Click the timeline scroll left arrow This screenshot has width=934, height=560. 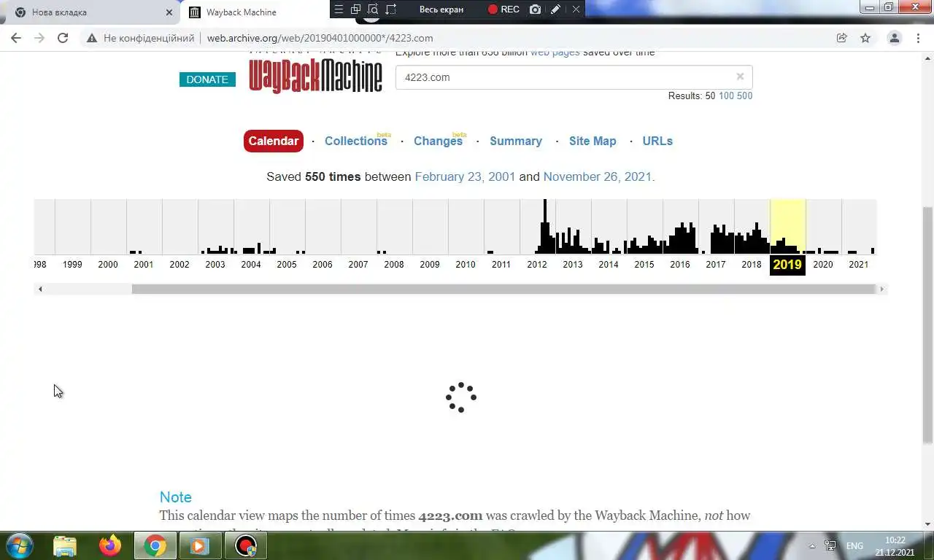point(40,289)
